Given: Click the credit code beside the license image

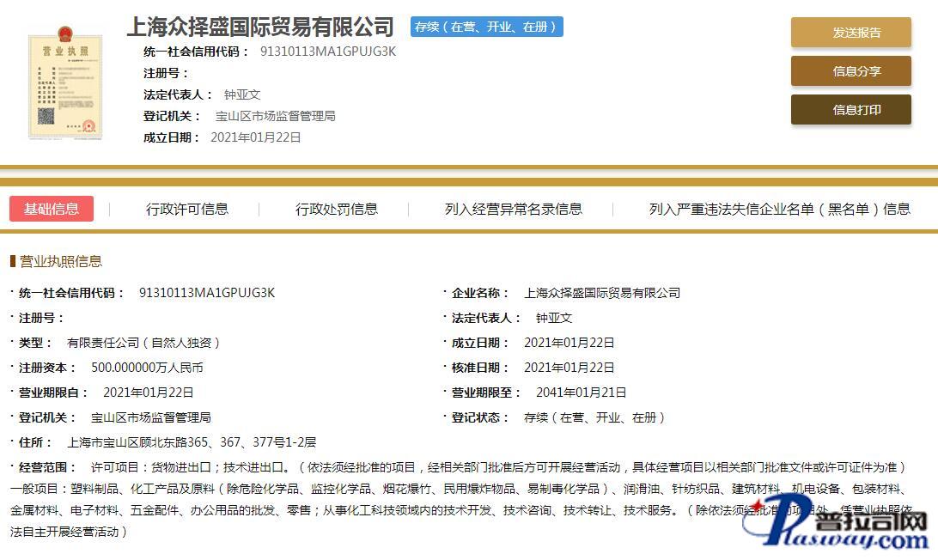Looking at the screenshot, I should tap(328, 52).
